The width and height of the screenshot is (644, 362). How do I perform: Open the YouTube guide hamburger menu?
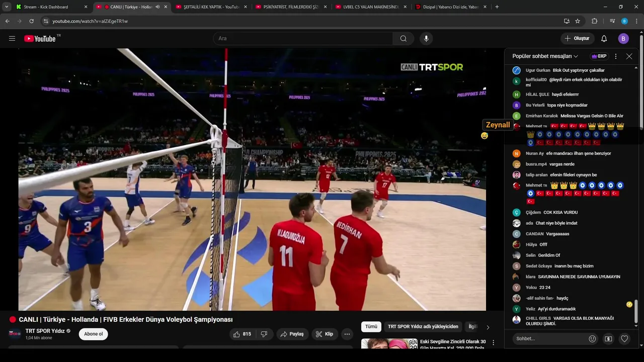click(12, 38)
